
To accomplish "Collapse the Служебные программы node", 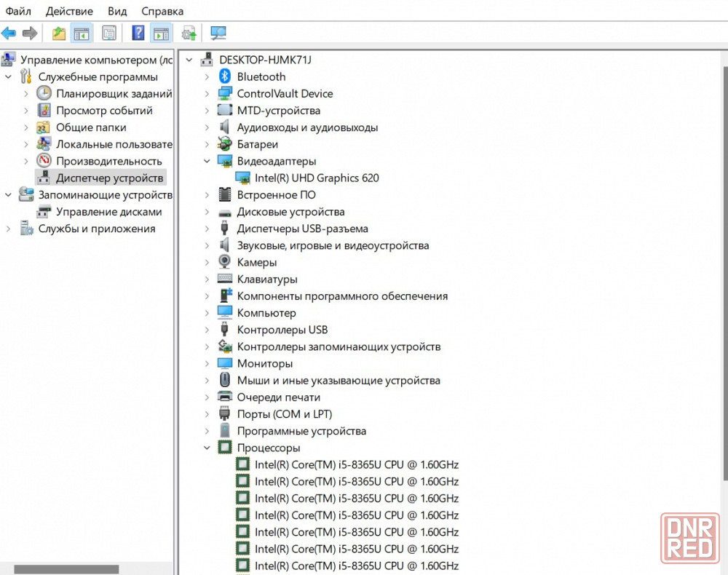I will pyautogui.click(x=8, y=76).
